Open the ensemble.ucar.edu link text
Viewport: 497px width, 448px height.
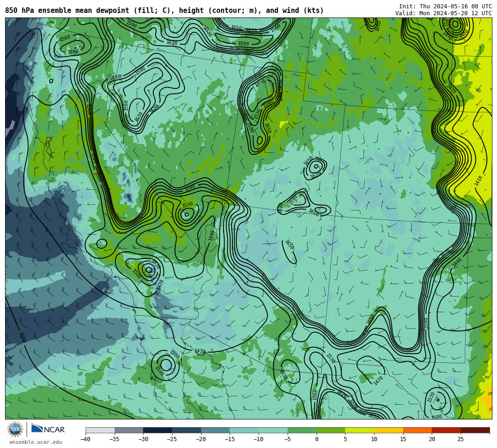tap(36, 442)
